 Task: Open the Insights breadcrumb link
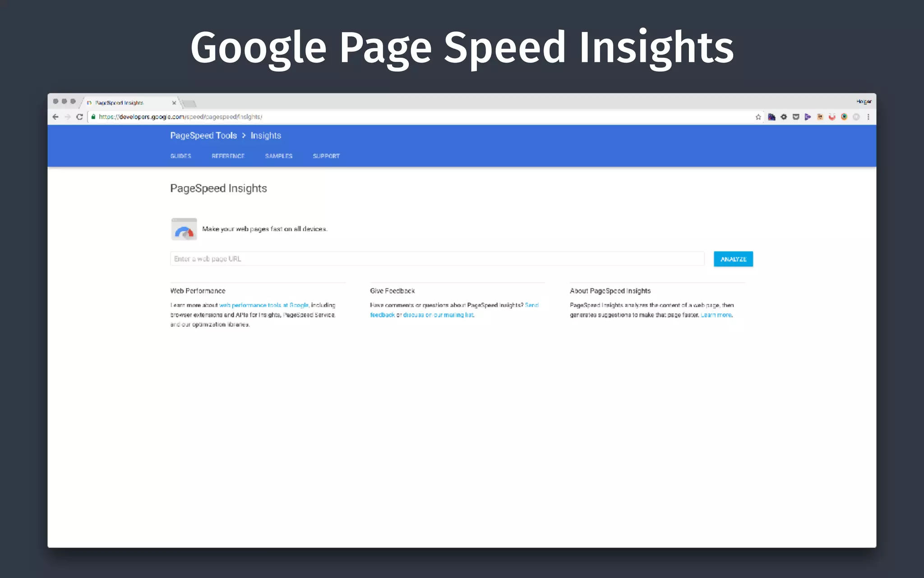pyautogui.click(x=266, y=135)
